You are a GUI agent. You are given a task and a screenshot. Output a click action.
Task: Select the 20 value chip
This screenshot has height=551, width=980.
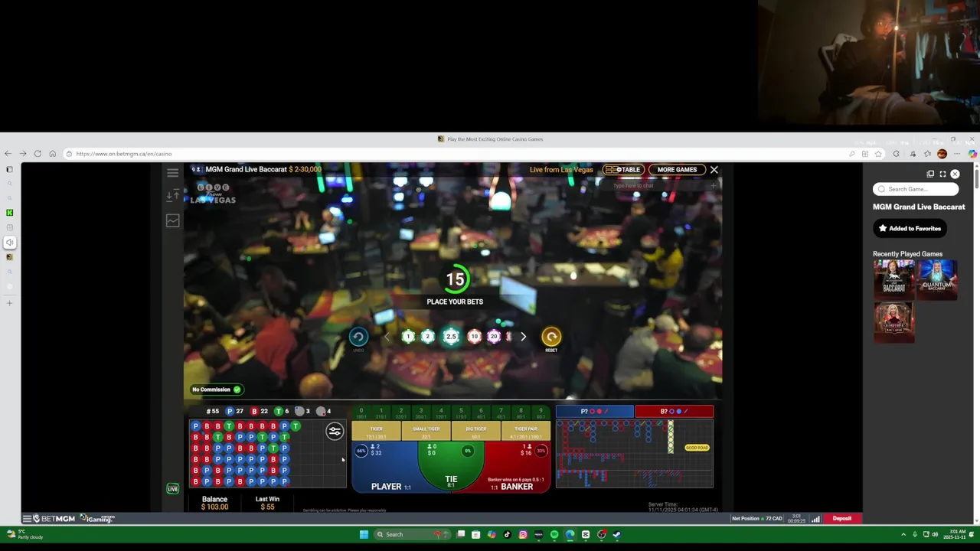pos(494,337)
